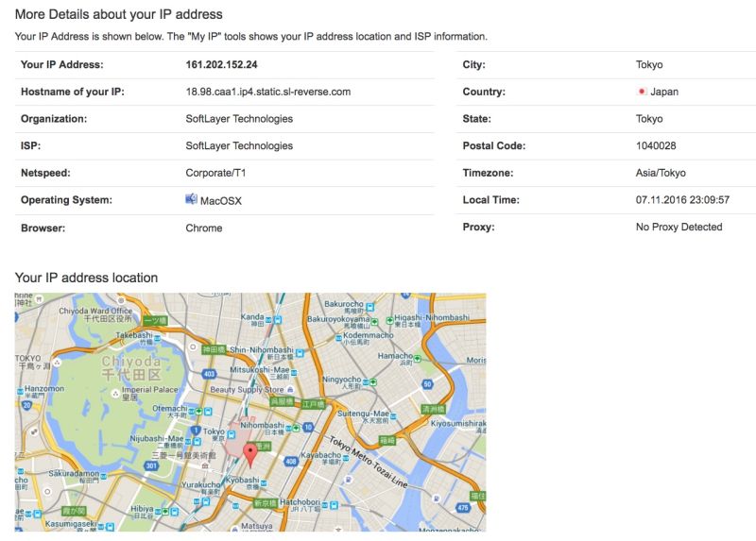756x541 pixels.
Task: Click the Chiyoda Ward Office label
Action: (x=95, y=311)
